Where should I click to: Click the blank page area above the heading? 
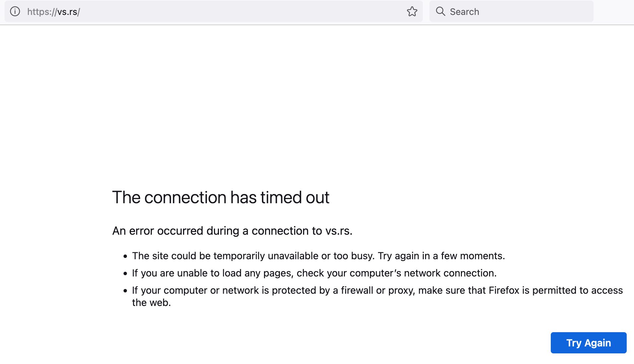317,99
